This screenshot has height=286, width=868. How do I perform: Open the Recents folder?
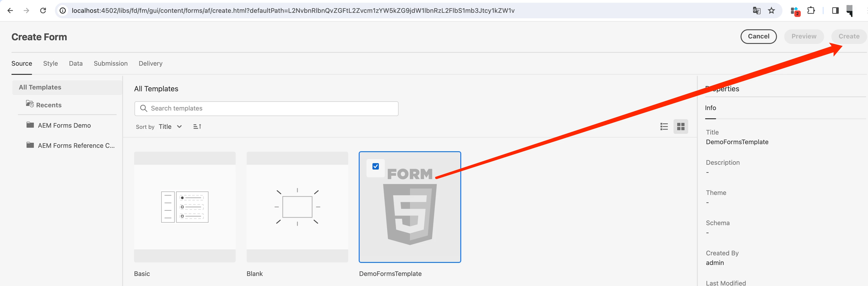[49, 105]
